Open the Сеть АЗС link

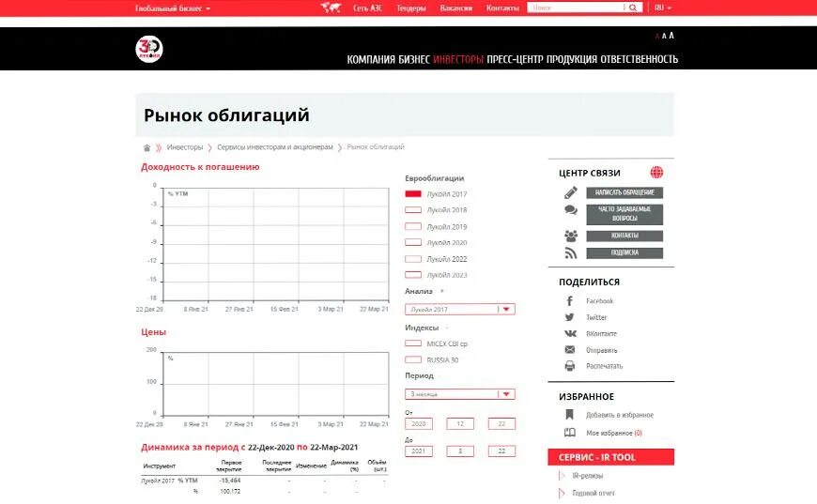(367, 8)
